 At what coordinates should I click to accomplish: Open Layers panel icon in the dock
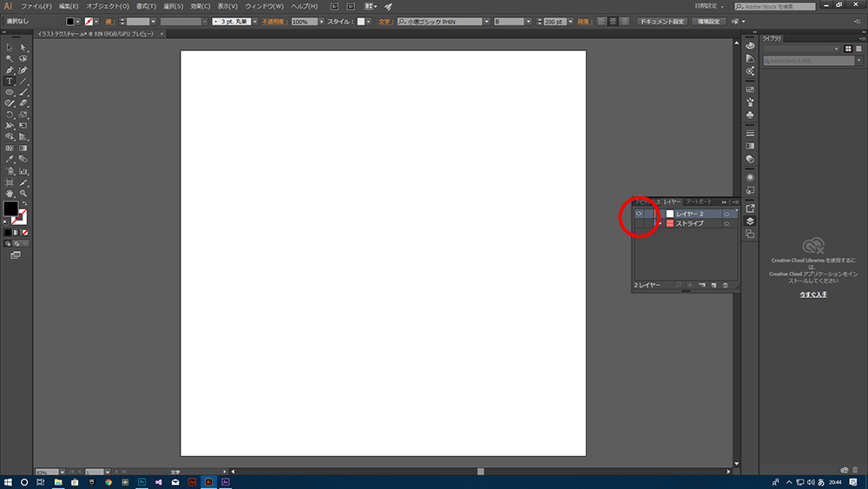point(750,221)
